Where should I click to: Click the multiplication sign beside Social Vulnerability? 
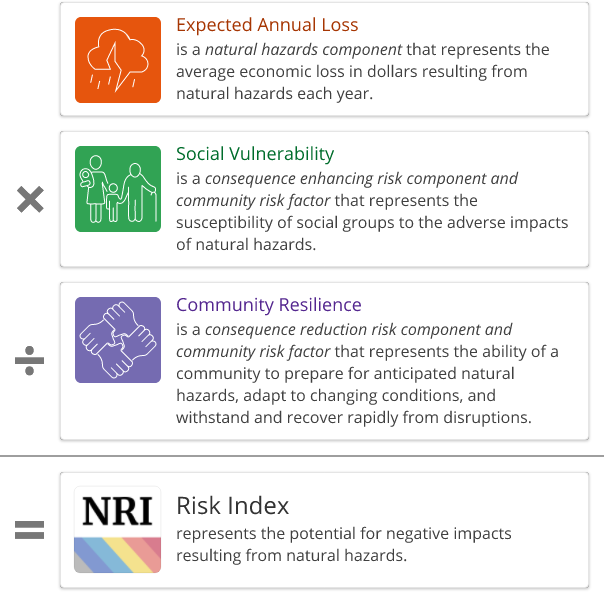[x=31, y=200]
